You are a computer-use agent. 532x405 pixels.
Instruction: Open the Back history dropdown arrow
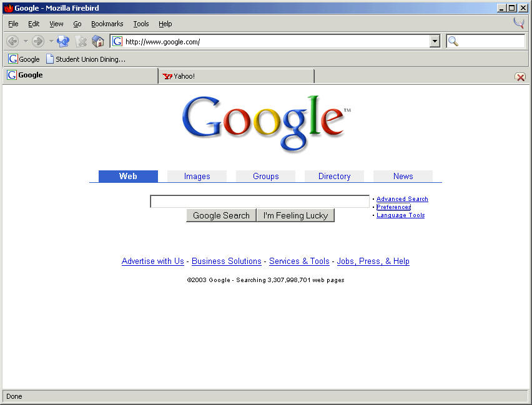pos(26,41)
